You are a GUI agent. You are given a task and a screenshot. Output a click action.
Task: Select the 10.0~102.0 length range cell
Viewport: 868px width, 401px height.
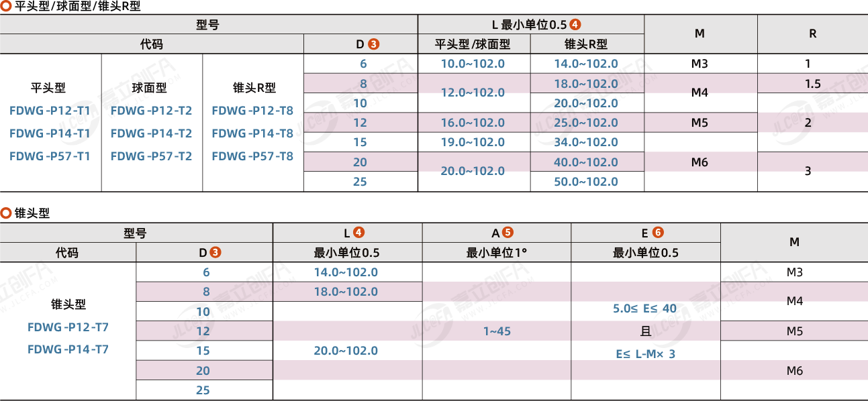[x=473, y=64]
